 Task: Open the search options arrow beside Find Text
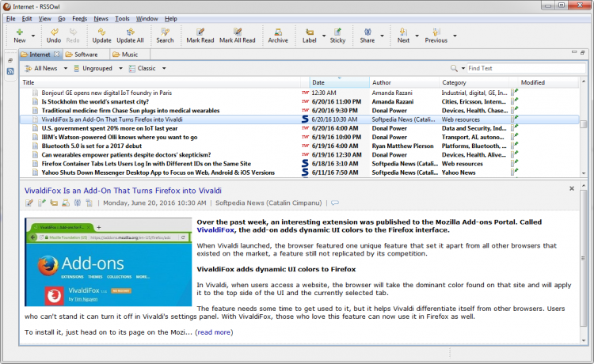tap(463, 69)
